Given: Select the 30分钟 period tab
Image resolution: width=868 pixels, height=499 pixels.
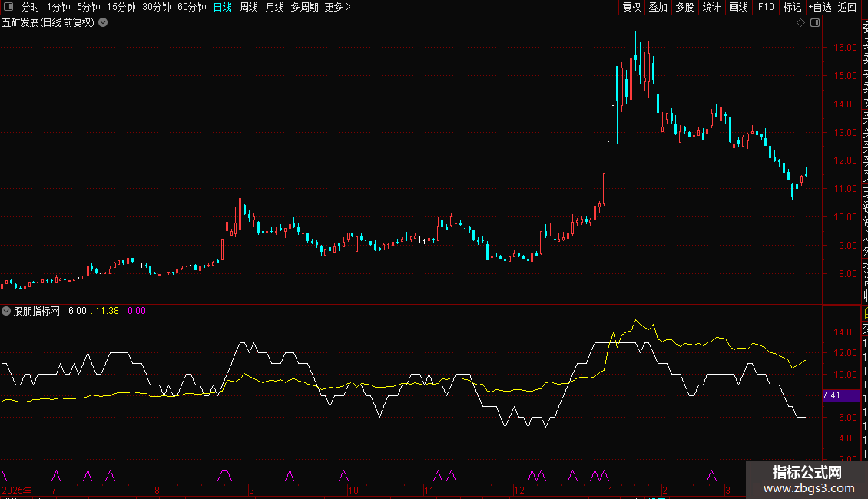Looking at the screenshot, I should click(156, 7).
